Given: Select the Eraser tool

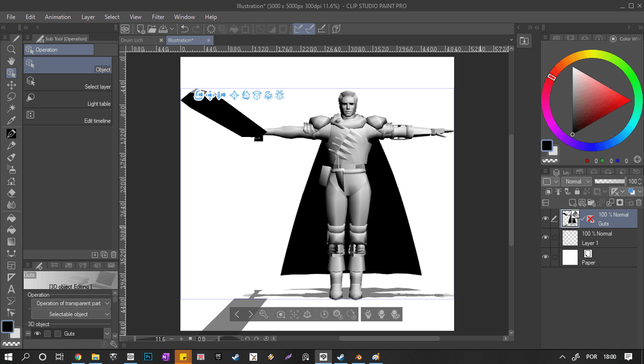Looking at the screenshot, I should (x=11, y=193).
